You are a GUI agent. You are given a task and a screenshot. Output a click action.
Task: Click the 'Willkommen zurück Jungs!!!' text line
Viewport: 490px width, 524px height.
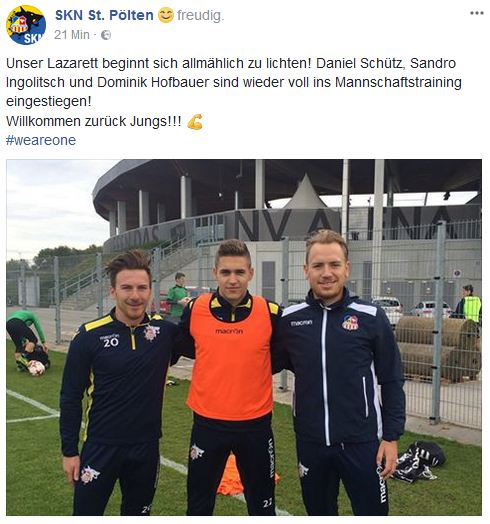94,121
